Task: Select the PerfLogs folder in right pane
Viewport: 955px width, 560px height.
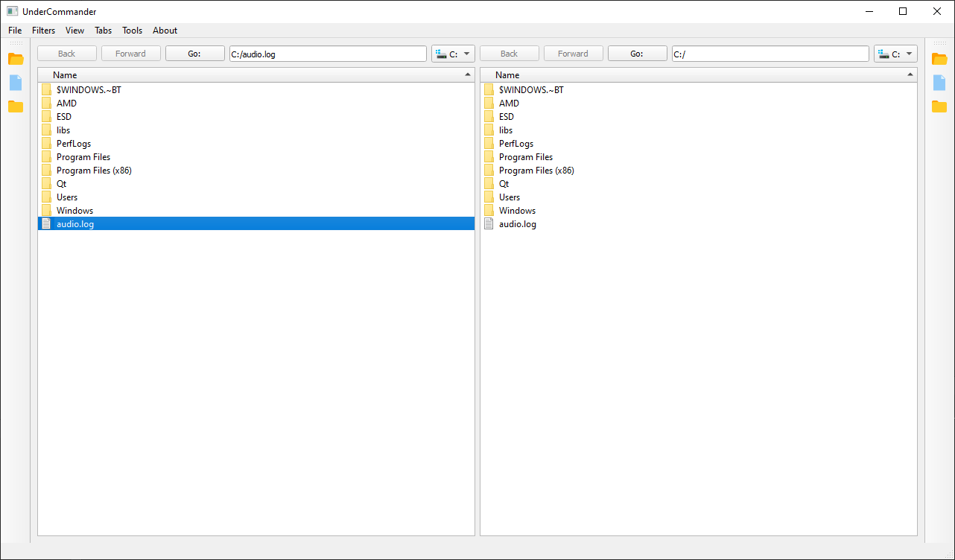Action: pos(515,144)
